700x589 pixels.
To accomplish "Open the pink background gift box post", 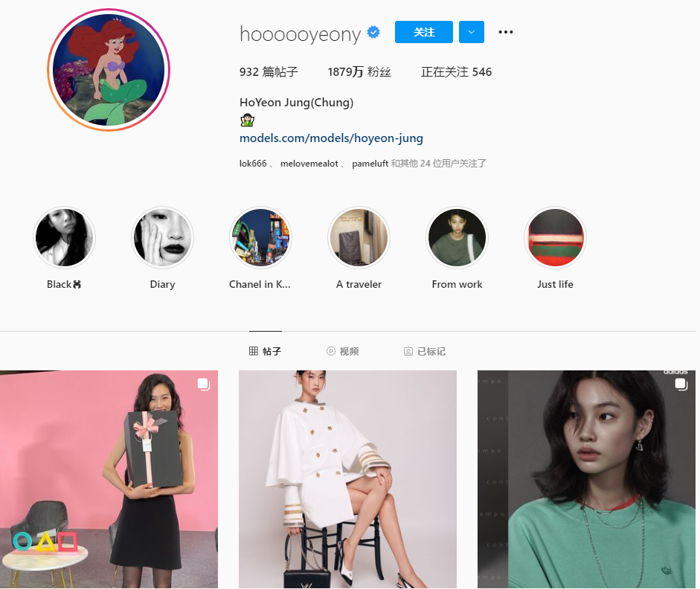I will tap(109, 479).
